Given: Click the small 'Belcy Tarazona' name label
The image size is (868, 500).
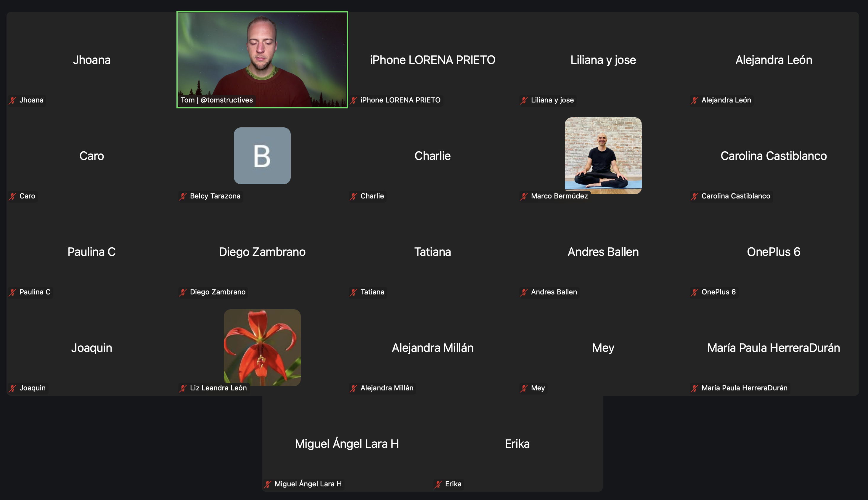Looking at the screenshot, I should (215, 196).
